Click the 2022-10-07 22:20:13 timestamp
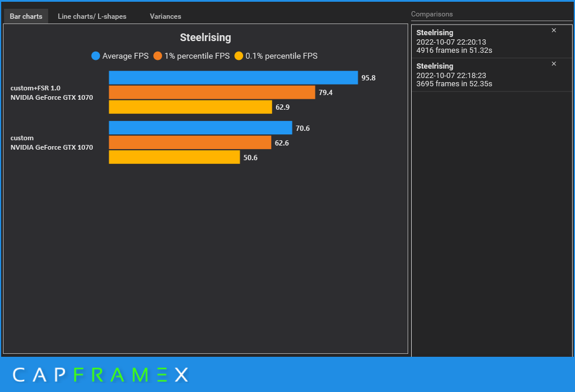575x392 pixels. point(451,42)
